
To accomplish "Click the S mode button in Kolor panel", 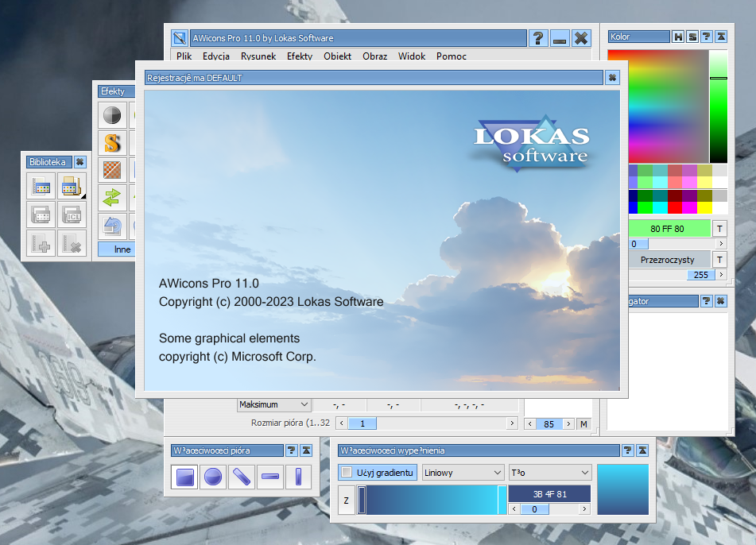I will [692, 37].
